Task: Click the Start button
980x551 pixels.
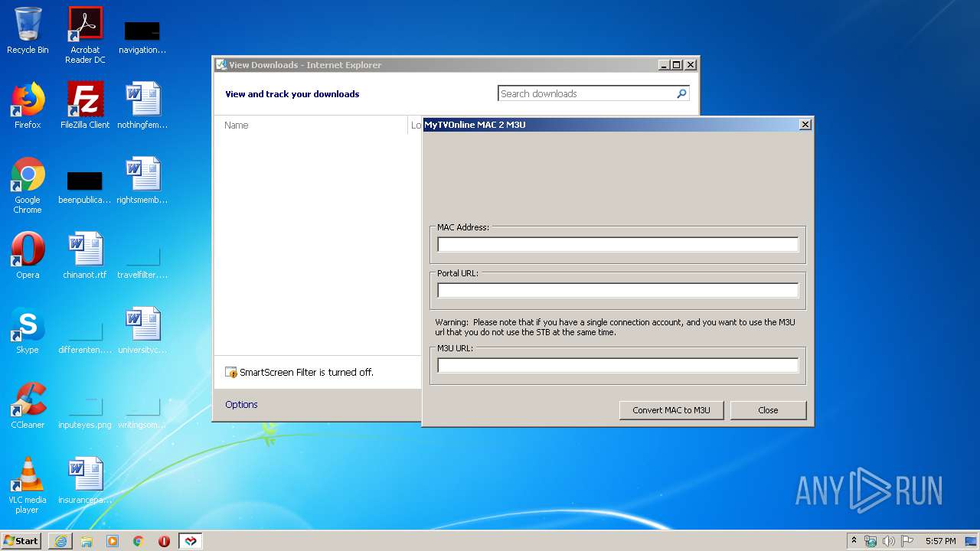Action: coord(21,541)
